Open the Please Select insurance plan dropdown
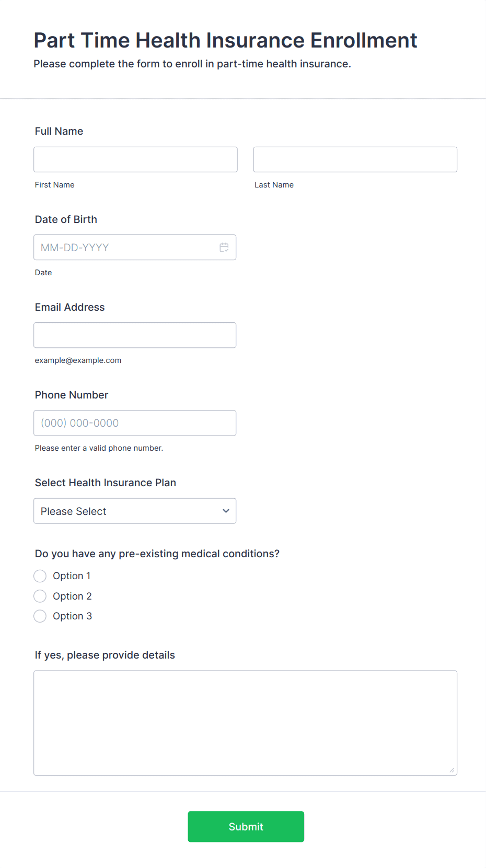 (x=125, y=511)
